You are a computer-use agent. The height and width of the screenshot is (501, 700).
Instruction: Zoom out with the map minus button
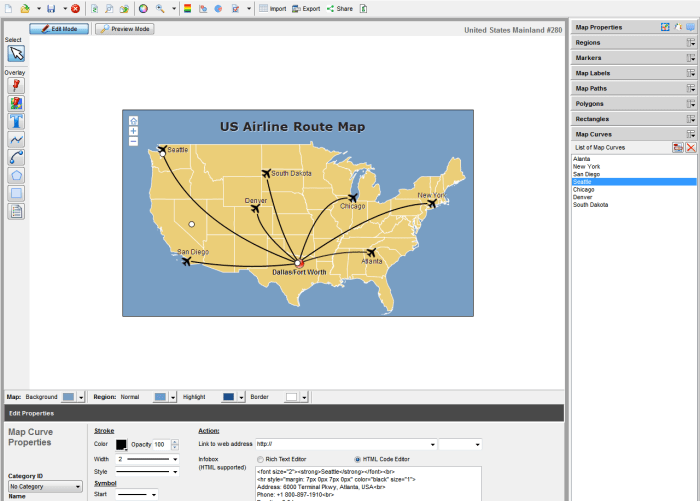(x=133, y=142)
